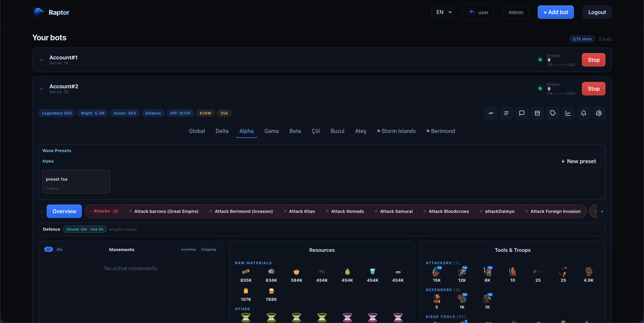
Task: Switch to the Buzul tab
Action: (337, 131)
